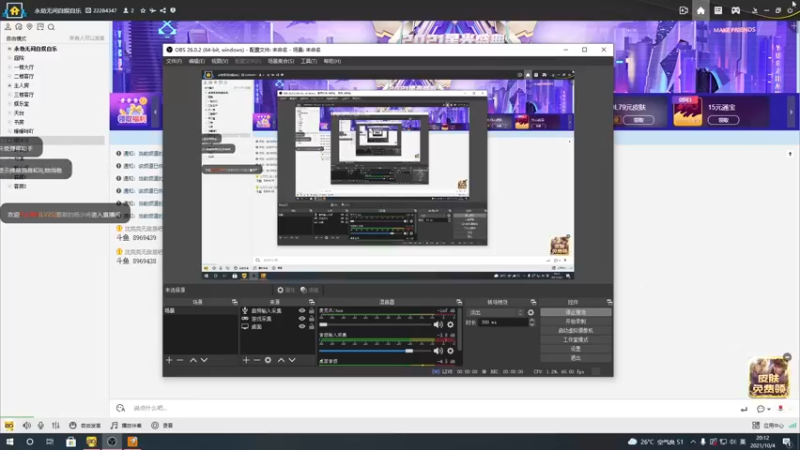Move scene down in Scenes panel
Screen dimensions: 800x450
coord(204,360)
